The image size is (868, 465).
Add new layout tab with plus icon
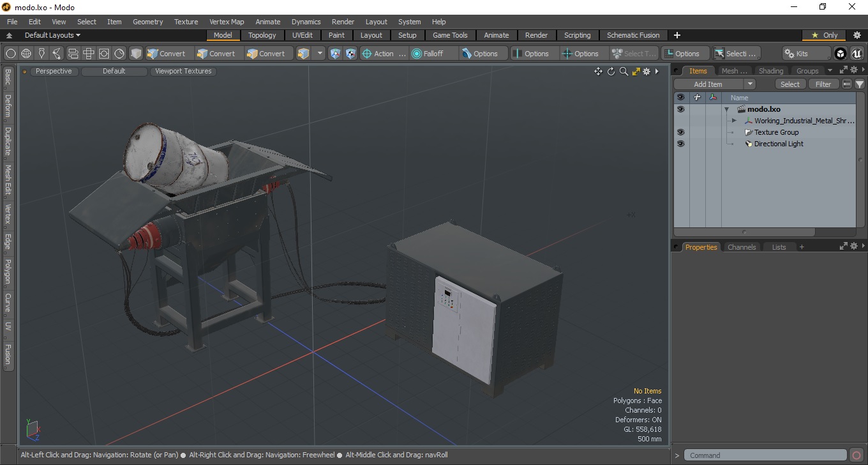pos(677,35)
